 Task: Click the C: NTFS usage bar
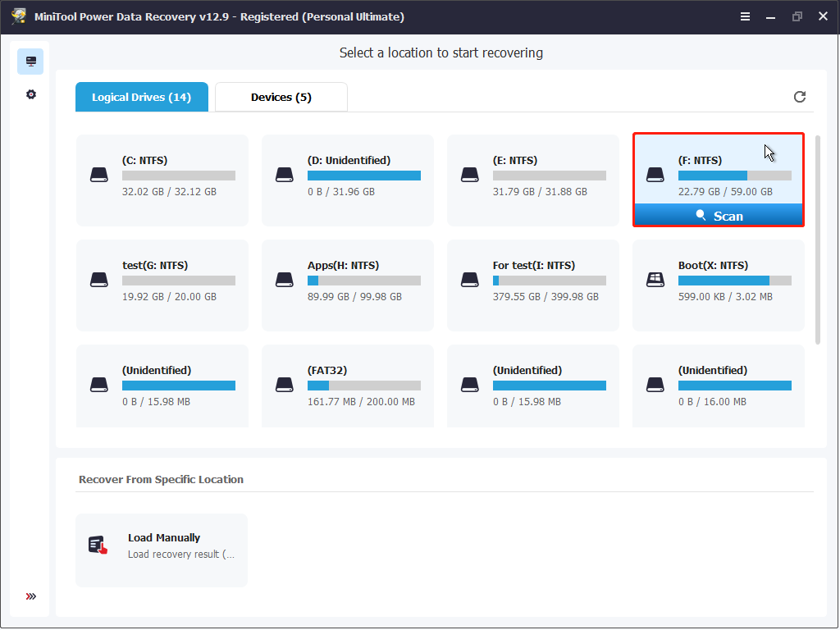pos(178,176)
